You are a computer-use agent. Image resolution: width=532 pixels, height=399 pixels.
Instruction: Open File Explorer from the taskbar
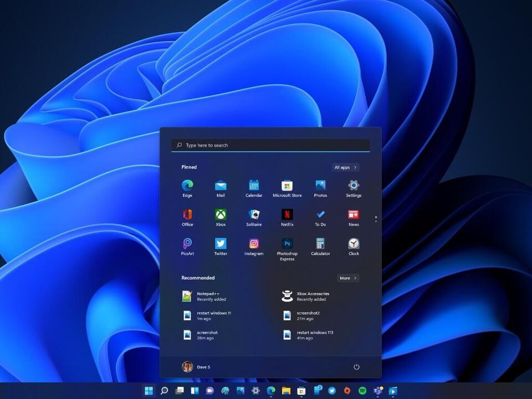[x=286, y=391]
